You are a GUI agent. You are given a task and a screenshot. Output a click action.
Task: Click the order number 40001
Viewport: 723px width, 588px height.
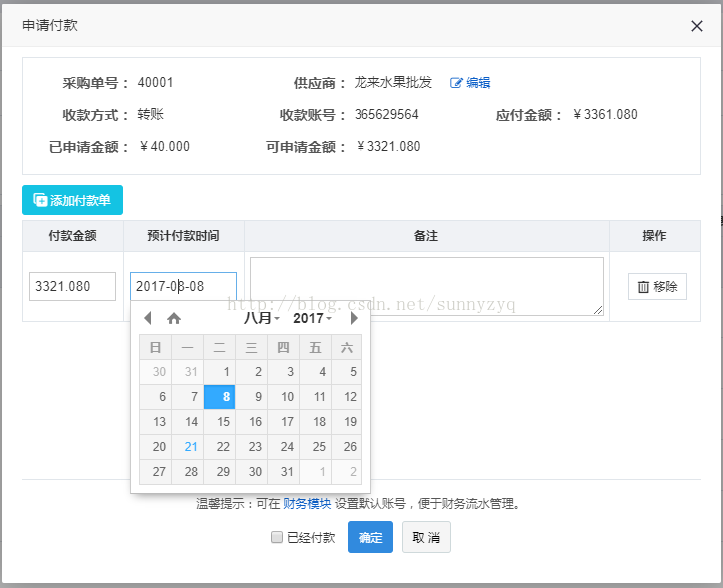point(156,83)
